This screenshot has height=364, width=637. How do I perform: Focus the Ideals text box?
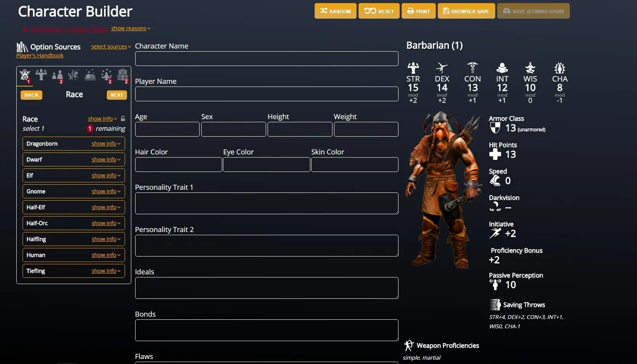266,288
